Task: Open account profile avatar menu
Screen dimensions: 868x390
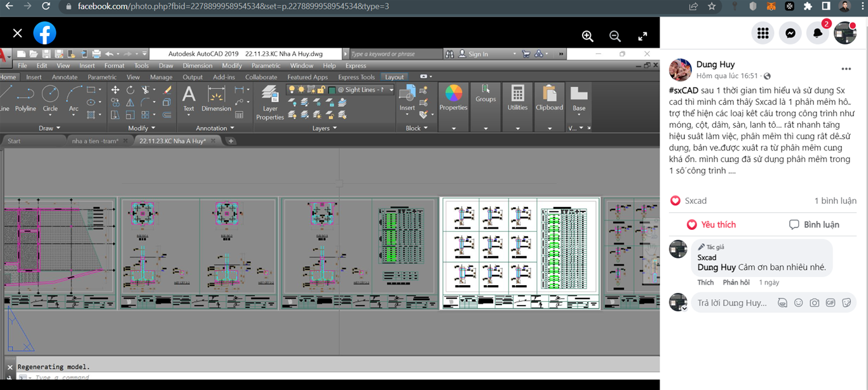Action: click(845, 33)
